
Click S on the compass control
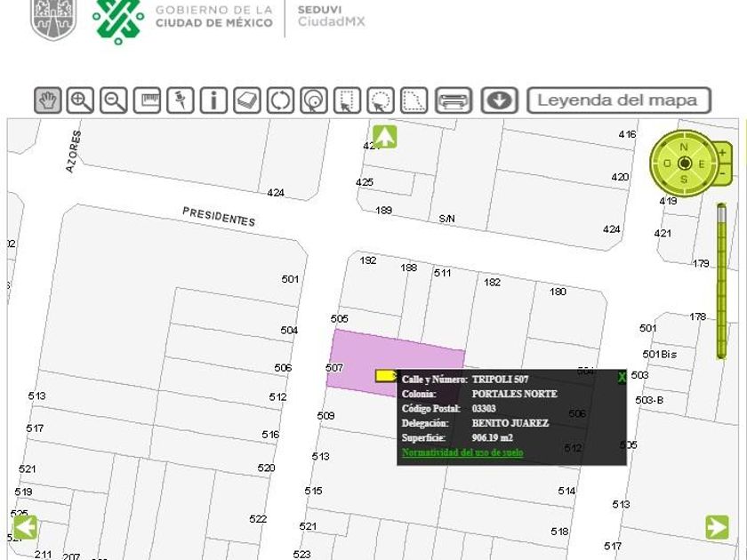pos(684,180)
